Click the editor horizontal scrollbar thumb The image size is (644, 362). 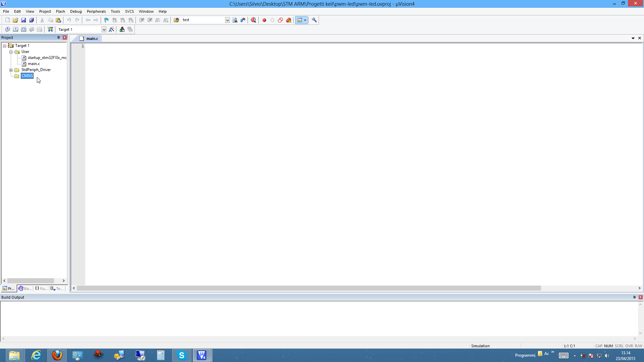point(309,288)
